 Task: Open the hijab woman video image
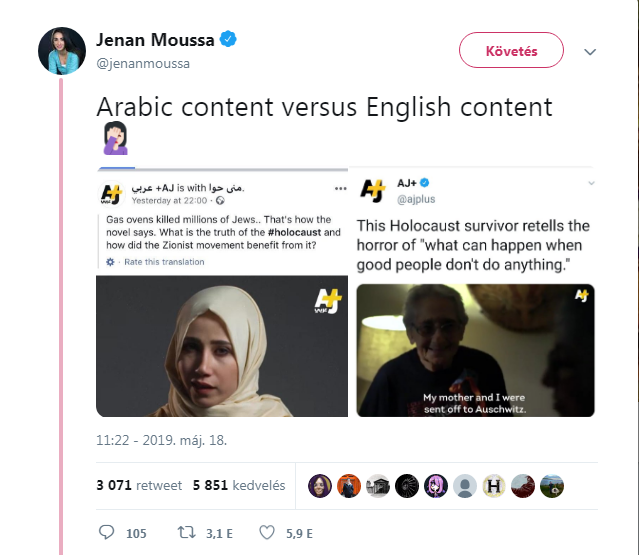222,346
